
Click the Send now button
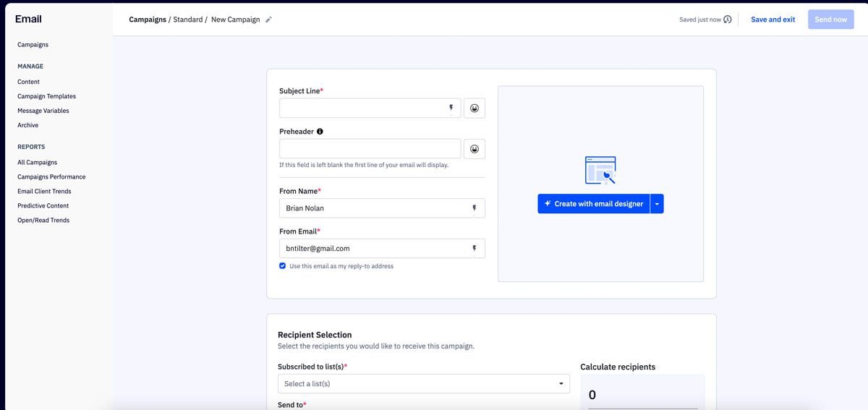tap(830, 20)
